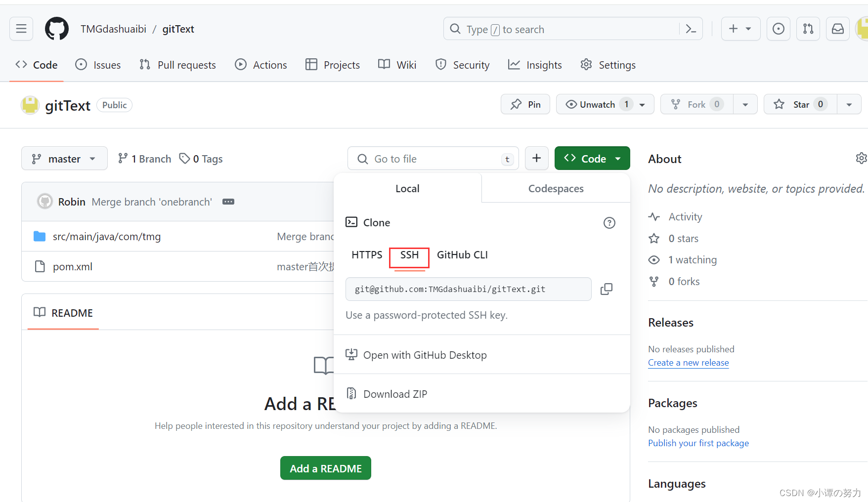This screenshot has height=502, width=868.
Task: Click Create a new release link
Action: [689, 363]
